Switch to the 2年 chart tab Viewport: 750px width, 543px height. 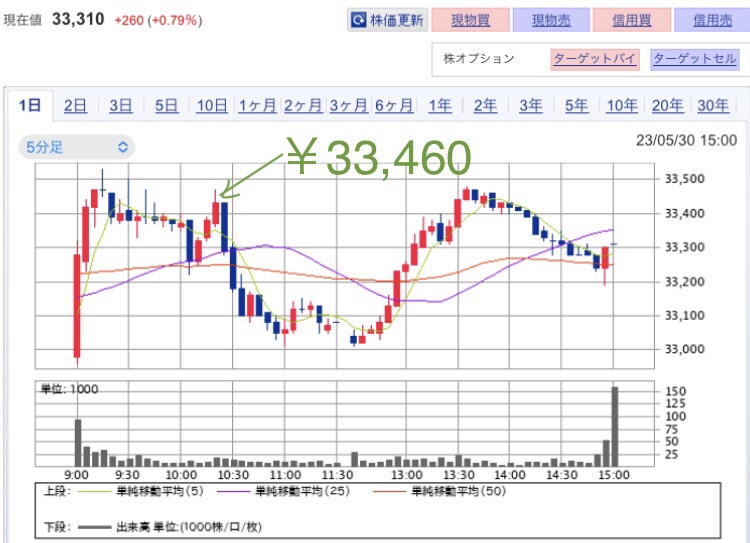point(485,105)
